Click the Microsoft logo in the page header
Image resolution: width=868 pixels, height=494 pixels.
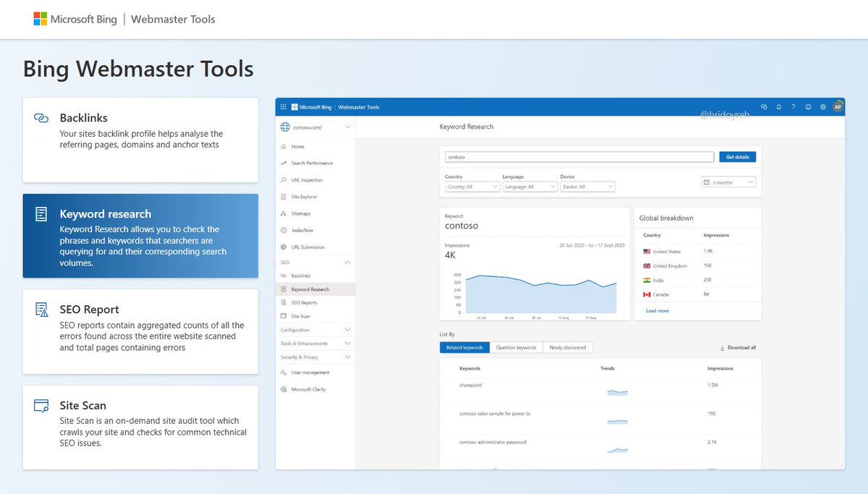pyautogui.click(x=41, y=19)
